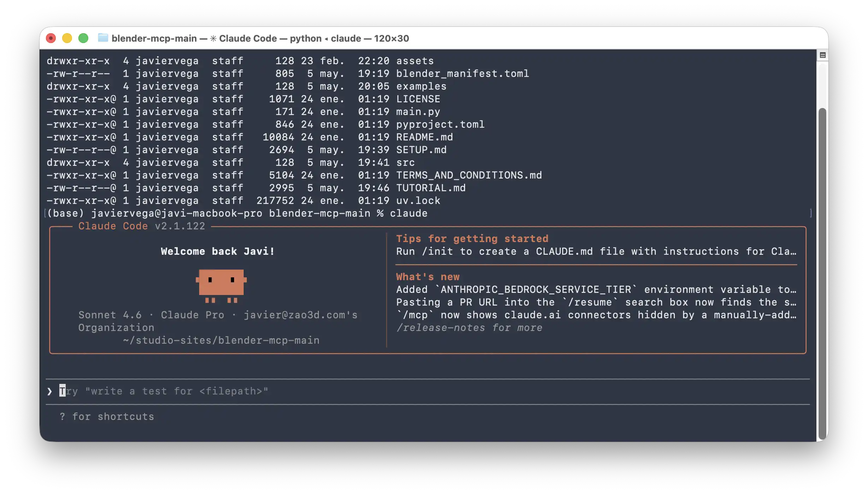This screenshot has height=494, width=868.
Task: Click the "What's new" heading
Action: [x=428, y=277]
